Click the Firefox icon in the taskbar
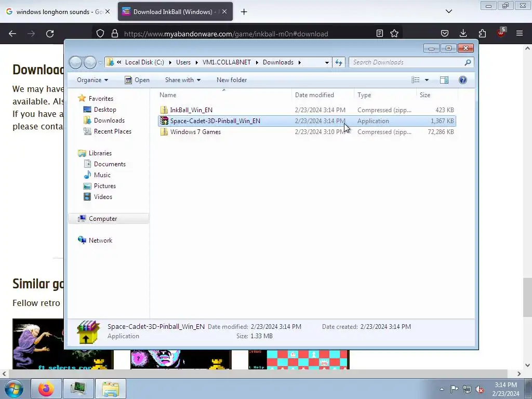Screen dimensions: 532x399 (46, 389)
